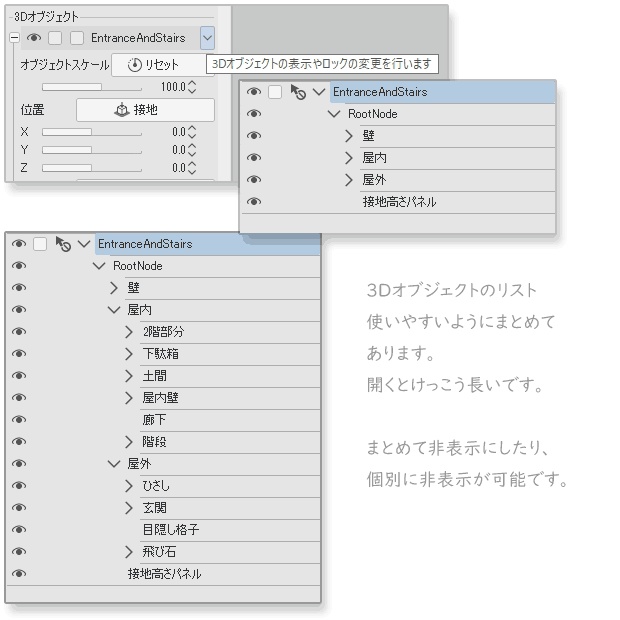Click the Z position slider
This screenshot has width=620, height=620.
[92, 168]
